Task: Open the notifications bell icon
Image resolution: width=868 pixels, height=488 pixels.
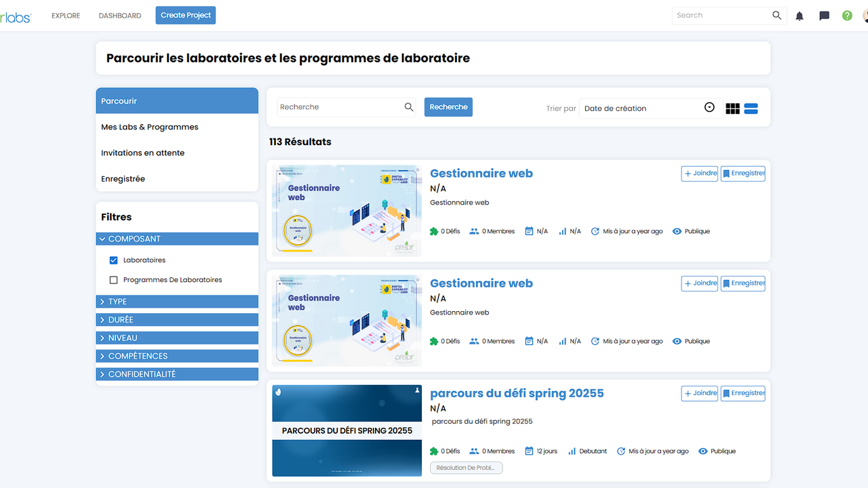Action: [x=800, y=16]
